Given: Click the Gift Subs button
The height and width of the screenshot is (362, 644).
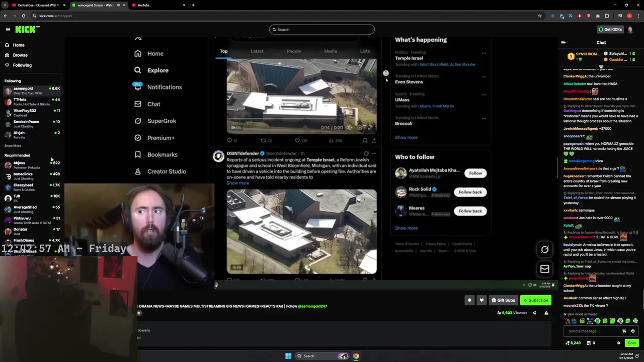Looking at the screenshot, I should (x=503, y=300).
